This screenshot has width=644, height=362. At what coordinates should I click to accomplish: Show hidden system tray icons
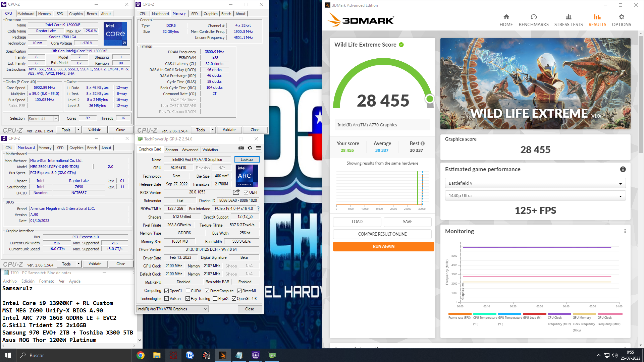599,355
